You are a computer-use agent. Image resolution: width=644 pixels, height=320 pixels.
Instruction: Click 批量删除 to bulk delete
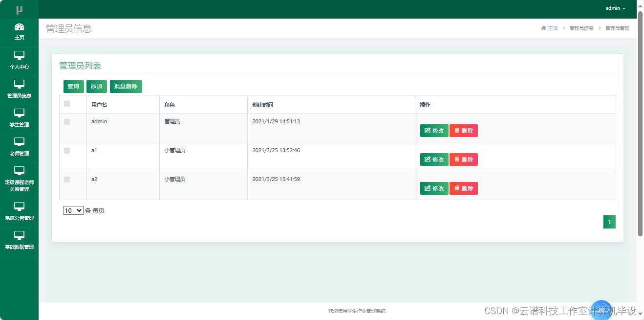click(x=126, y=86)
